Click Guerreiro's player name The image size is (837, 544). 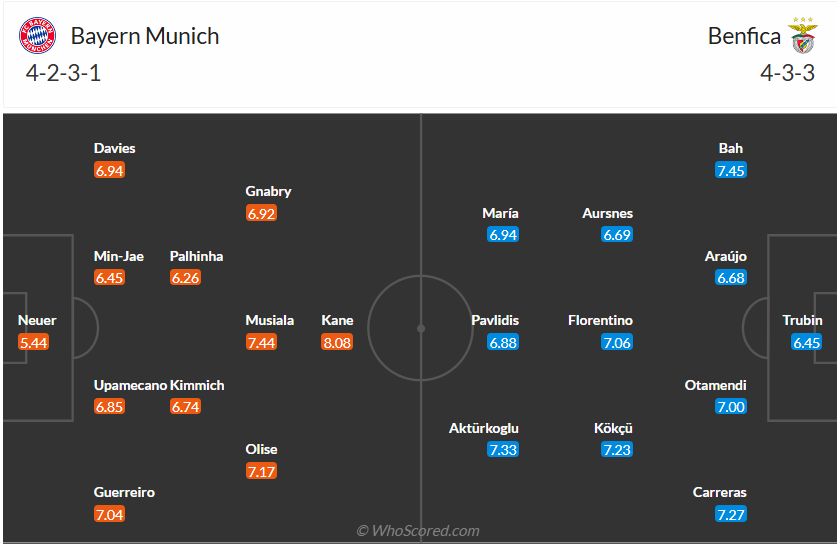pos(124,492)
